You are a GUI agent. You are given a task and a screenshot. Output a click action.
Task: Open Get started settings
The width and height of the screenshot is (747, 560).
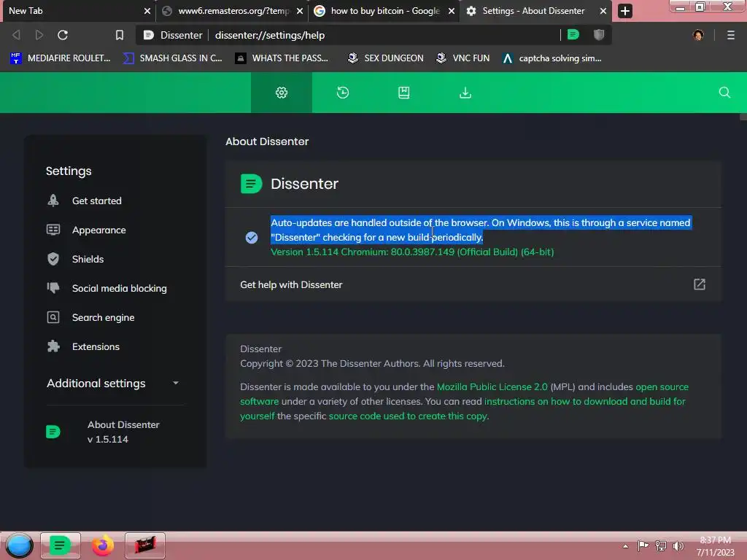point(97,201)
